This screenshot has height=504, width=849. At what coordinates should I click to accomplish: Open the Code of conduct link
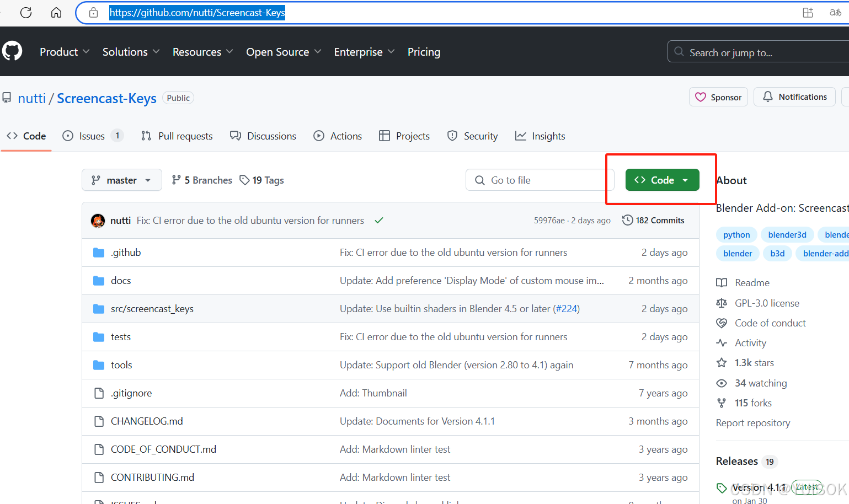(770, 323)
